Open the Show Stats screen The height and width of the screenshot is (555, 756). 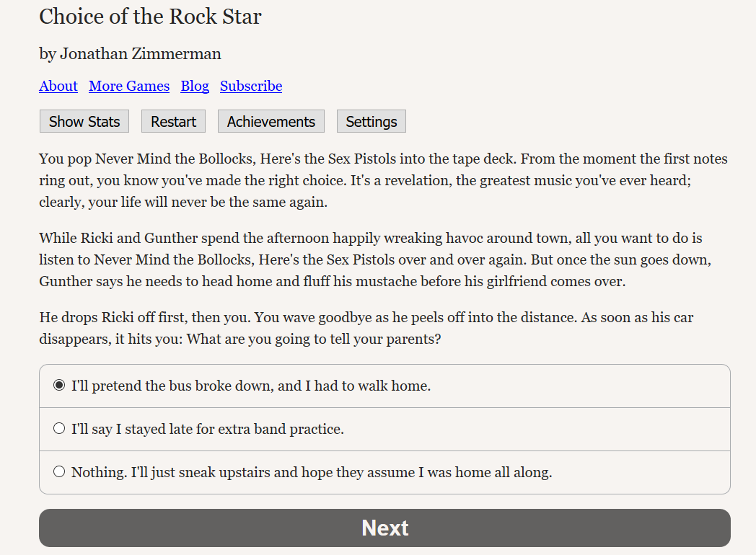click(84, 121)
